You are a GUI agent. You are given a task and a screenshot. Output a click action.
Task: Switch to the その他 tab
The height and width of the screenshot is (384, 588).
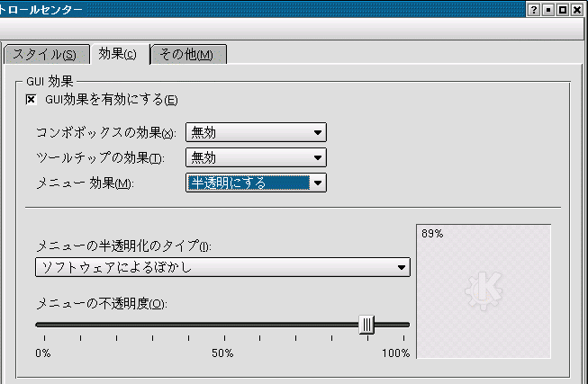[188, 54]
